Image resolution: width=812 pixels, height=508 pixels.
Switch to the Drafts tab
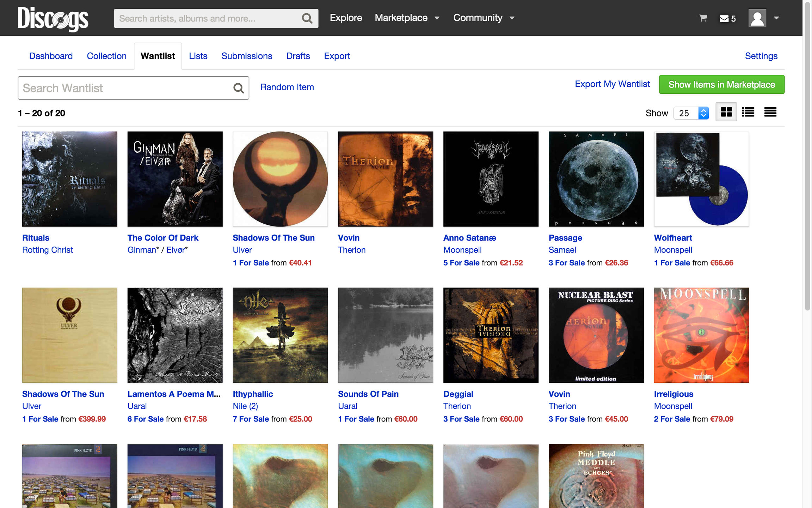[x=298, y=56]
